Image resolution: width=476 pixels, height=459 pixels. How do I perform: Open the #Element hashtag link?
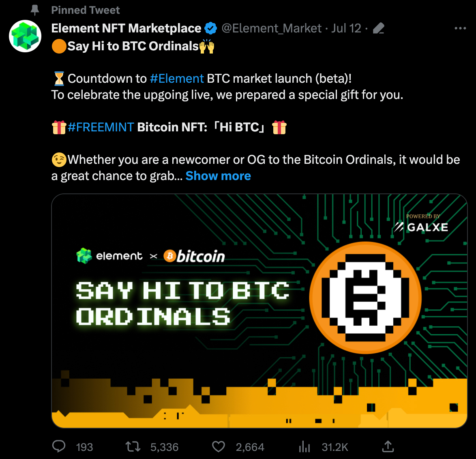pos(177,79)
